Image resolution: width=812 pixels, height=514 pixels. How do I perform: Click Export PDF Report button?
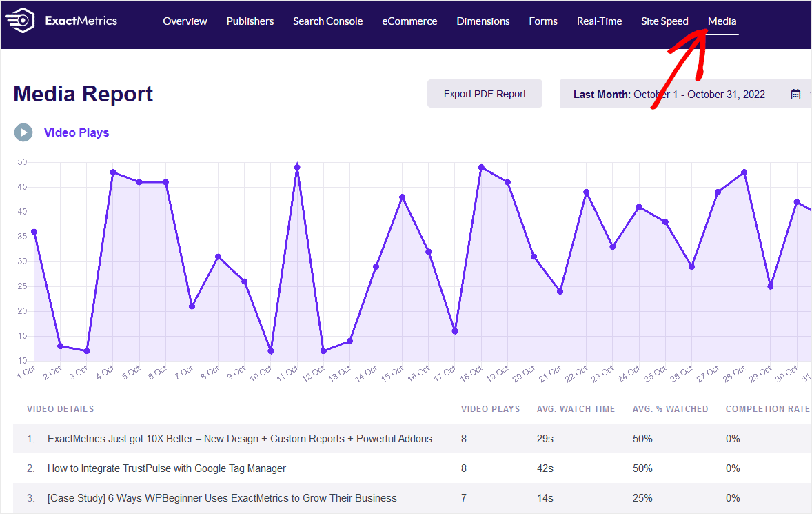485,94
